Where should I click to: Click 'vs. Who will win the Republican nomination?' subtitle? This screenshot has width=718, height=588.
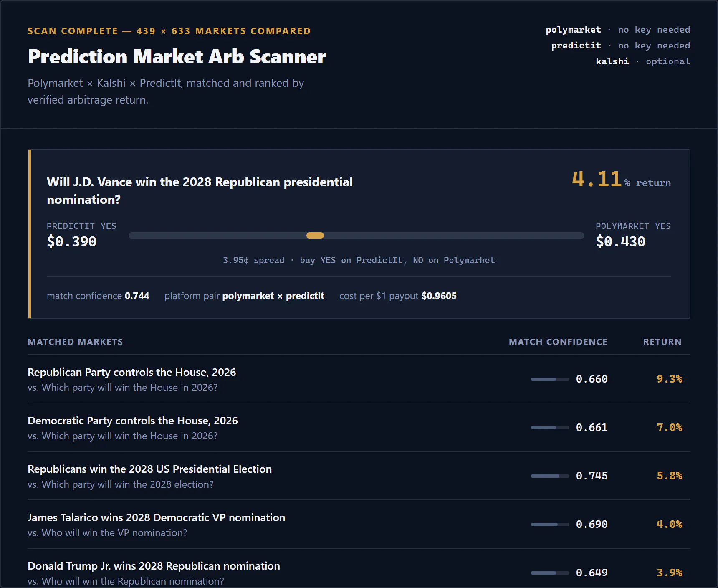(x=126, y=581)
